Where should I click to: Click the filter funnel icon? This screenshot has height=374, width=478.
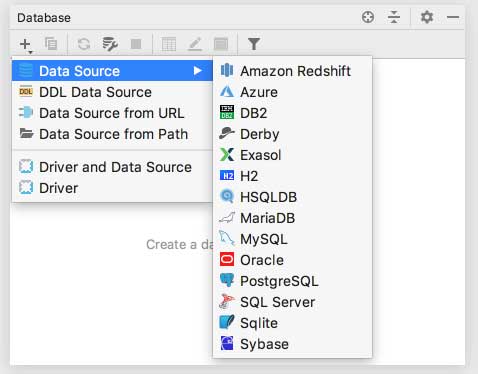click(x=254, y=44)
